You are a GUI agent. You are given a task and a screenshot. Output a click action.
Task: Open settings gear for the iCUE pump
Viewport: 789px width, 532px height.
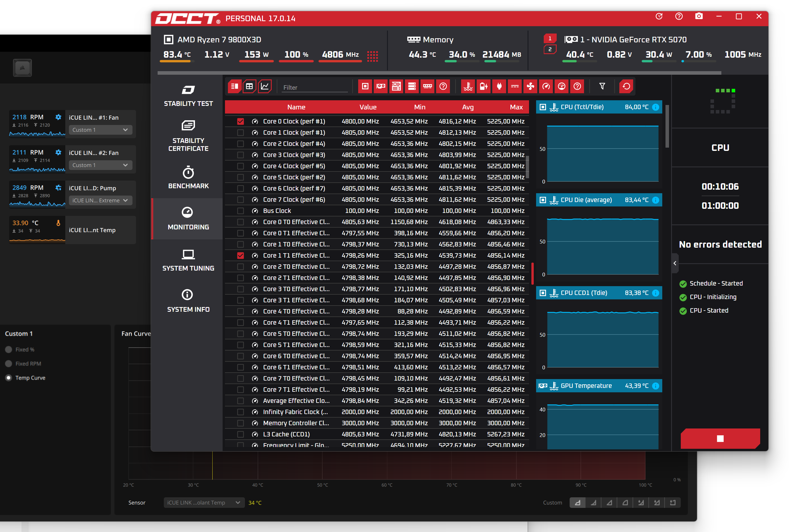pyautogui.click(x=58, y=188)
